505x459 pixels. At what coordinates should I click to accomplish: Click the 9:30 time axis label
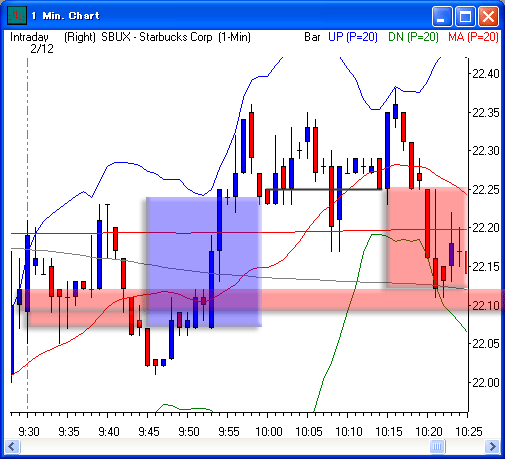(29, 432)
